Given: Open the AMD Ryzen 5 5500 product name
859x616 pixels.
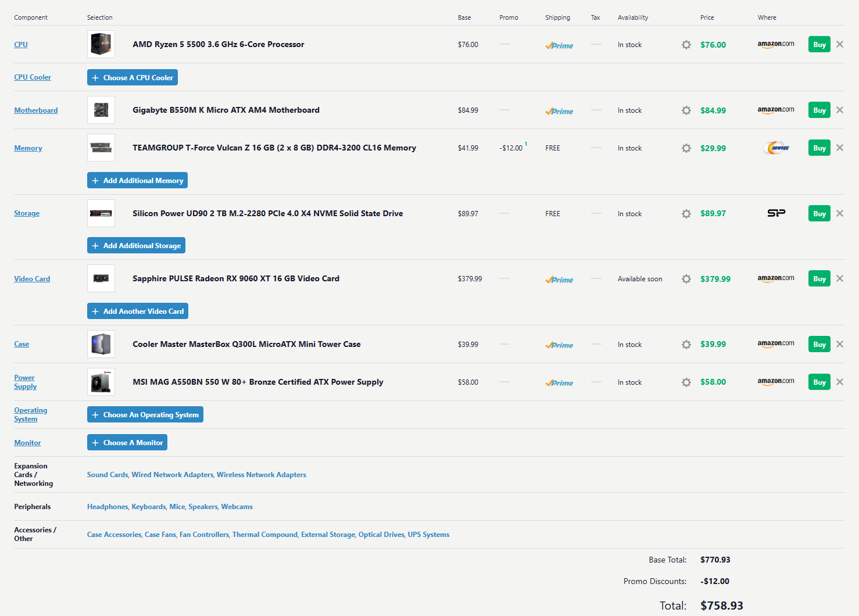Looking at the screenshot, I should [x=219, y=44].
